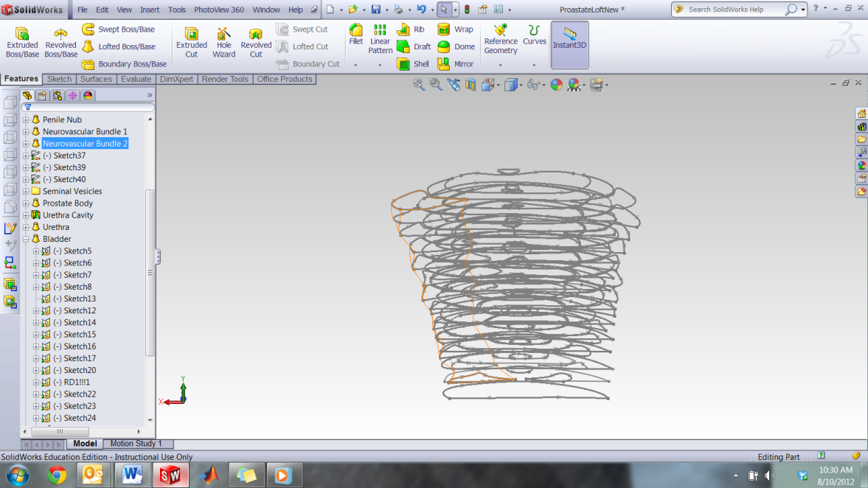Click the Save icon in toolbar
The image size is (868, 488).
376,10
